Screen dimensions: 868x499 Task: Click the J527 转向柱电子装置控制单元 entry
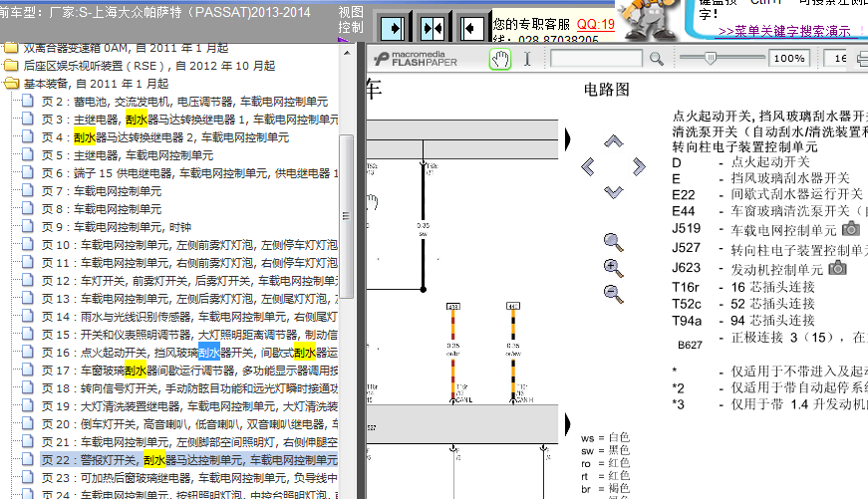click(x=769, y=249)
